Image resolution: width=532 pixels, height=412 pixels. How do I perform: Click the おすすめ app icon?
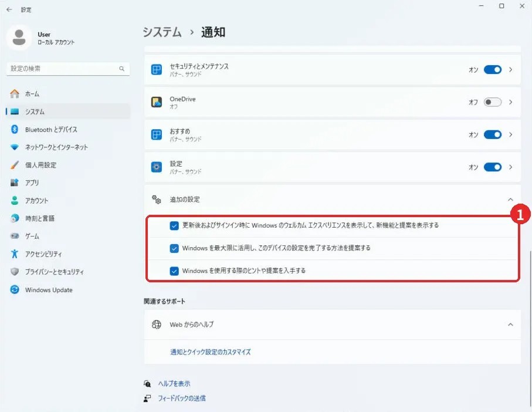click(157, 135)
